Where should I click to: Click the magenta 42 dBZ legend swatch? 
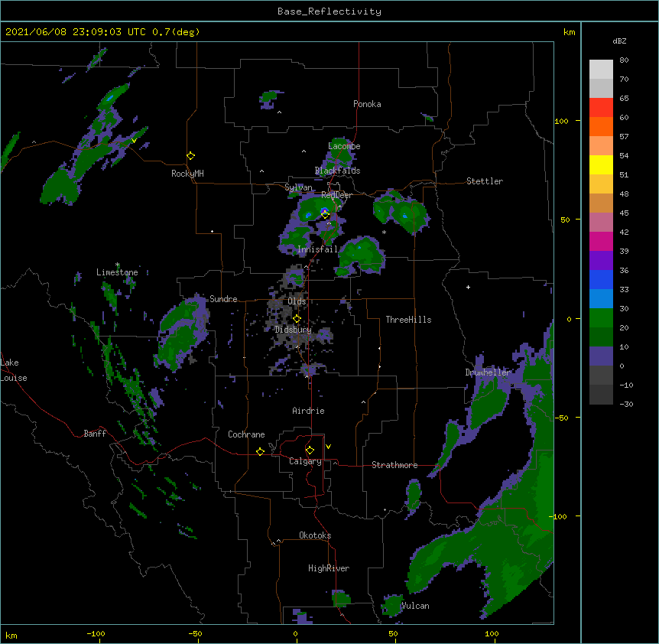[x=601, y=241]
